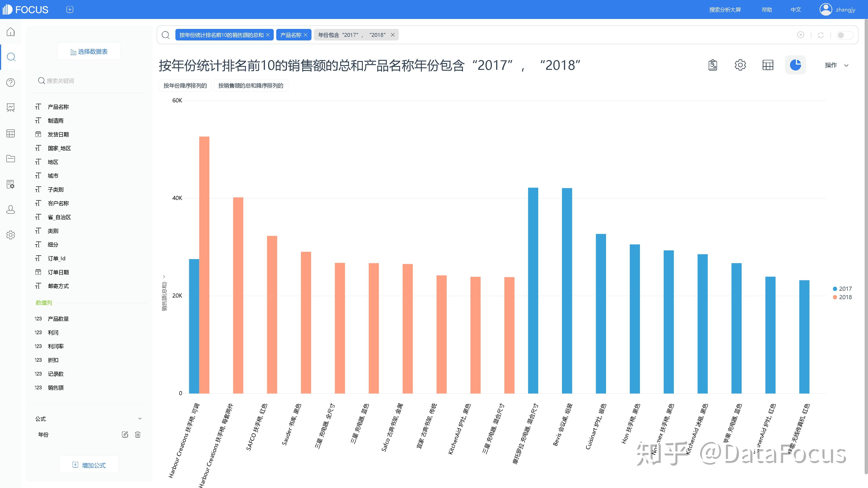This screenshot has height=488, width=868.
Task: Select 产品名称 column in field list
Action: tap(58, 107)
